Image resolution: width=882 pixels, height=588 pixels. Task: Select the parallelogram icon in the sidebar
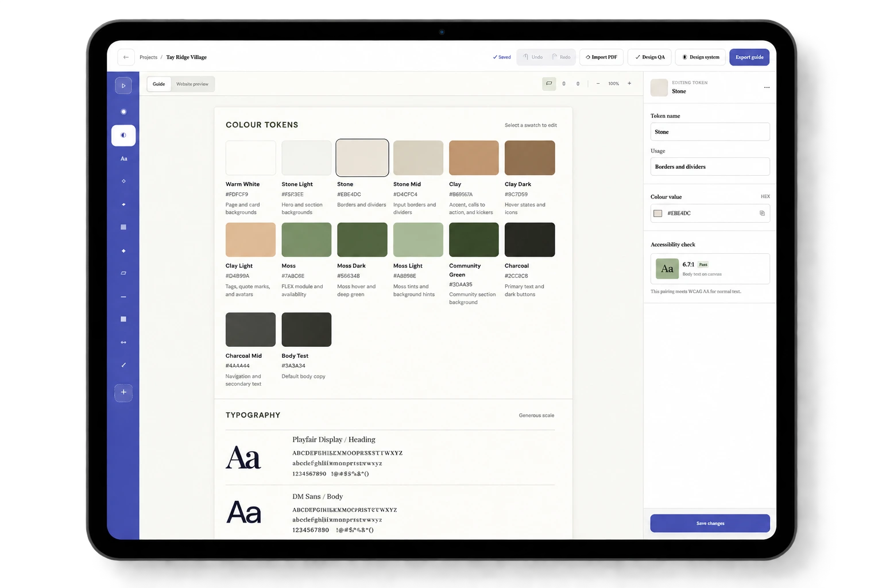(123, 273)
